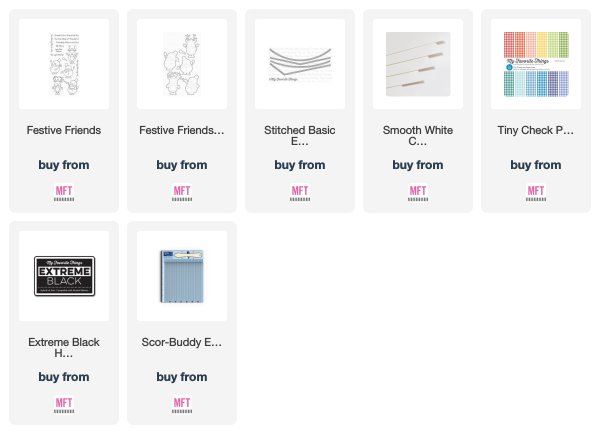Click the MFT logo under Festive Friends stamp set
The image size is (600, 438).
click(x=64, y=193)
